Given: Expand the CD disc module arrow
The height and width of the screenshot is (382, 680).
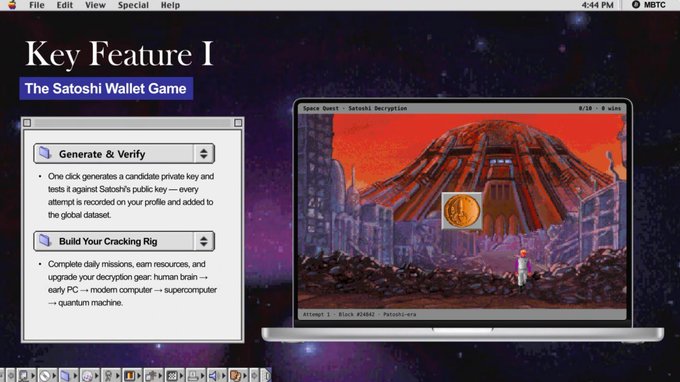Looking at the screenshot, I should pyautogui.click(x=97, y=375).
